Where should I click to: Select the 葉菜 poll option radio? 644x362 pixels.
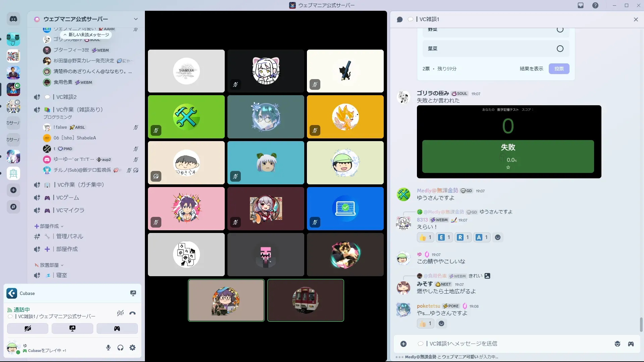click(560, 49)
